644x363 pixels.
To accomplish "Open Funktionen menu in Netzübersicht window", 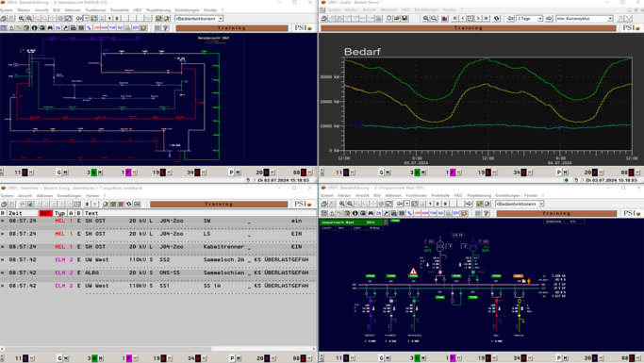I will coord(95,9).
